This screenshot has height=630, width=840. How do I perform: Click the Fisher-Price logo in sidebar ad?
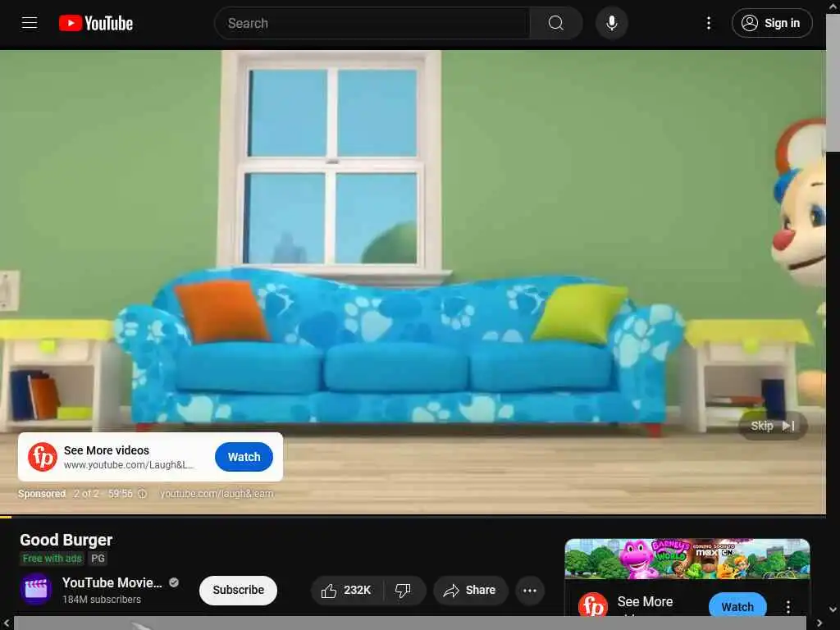(593, 605)
